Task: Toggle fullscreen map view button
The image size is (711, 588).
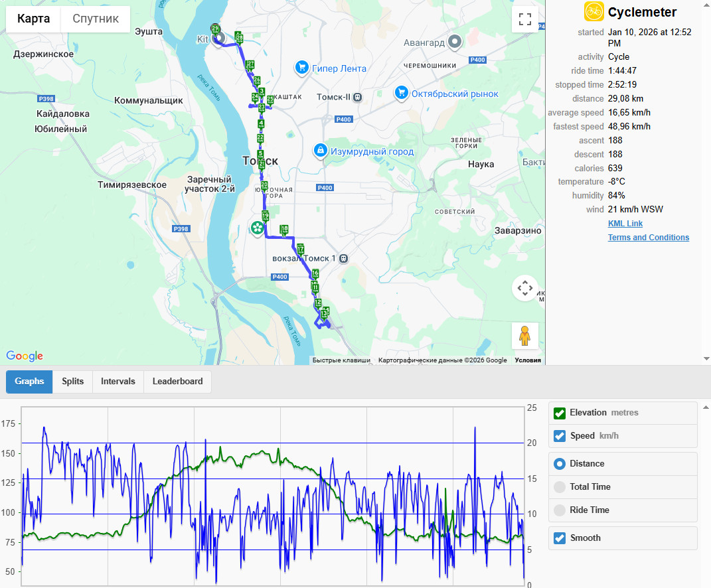Action: coord(524,19)
